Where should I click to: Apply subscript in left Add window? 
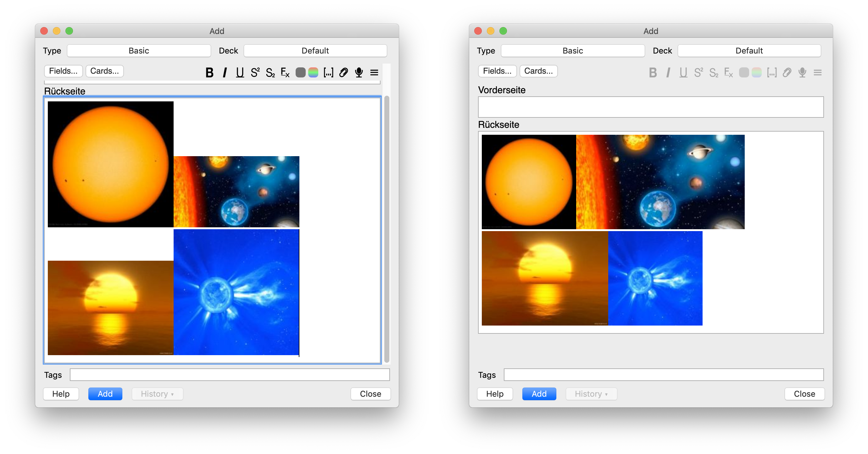click(x=270, y=72)
